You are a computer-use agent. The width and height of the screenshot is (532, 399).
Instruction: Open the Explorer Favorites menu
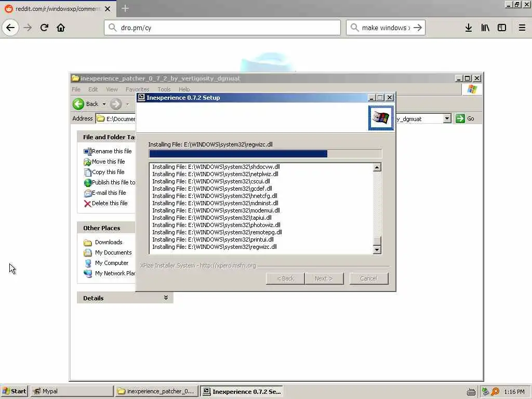[x=137, y=89]
